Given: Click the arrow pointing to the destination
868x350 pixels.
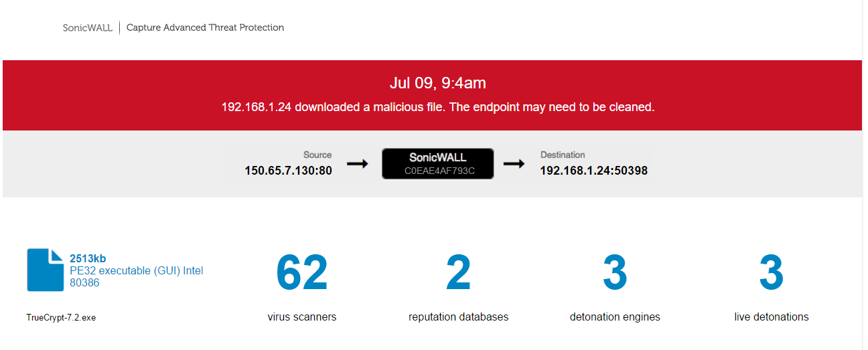Looking at the screenshot, I should click(x=514, y=163).
